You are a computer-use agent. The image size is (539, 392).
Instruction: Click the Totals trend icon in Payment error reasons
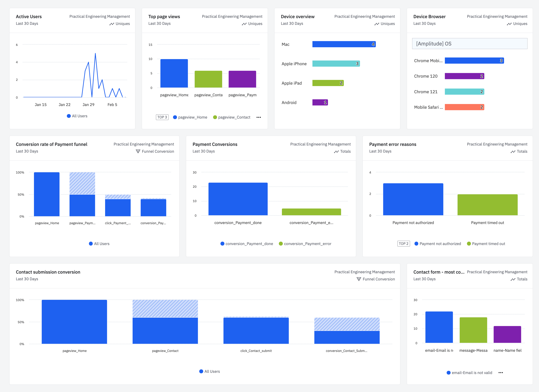click(513, 152)
